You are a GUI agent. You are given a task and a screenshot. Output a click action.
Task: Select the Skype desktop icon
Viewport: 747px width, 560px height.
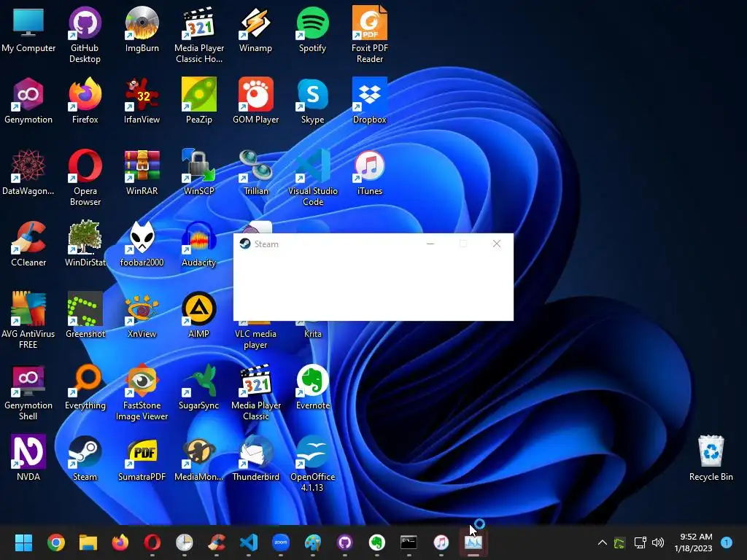tap(312, 100)
